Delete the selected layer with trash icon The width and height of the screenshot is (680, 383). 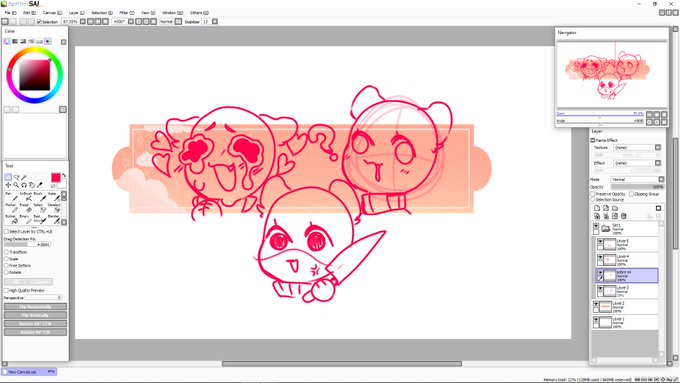click(624, 216)
